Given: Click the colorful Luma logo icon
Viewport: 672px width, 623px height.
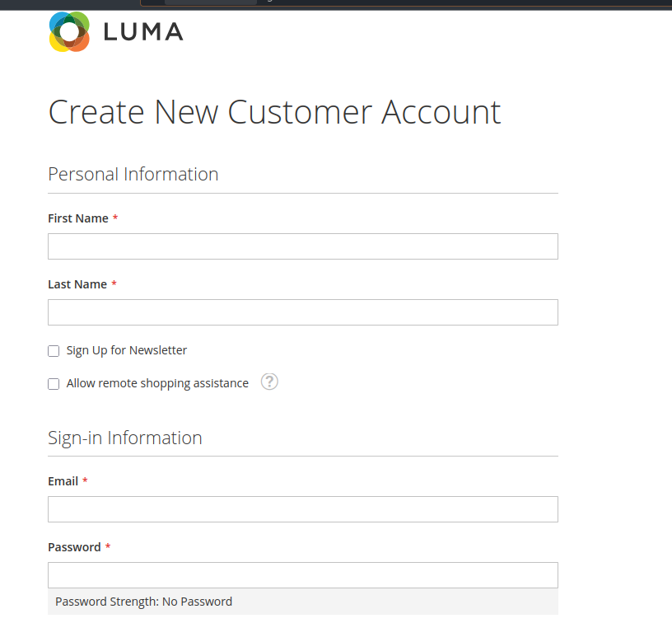Looking at the screenshot, I should click(69, 32).
